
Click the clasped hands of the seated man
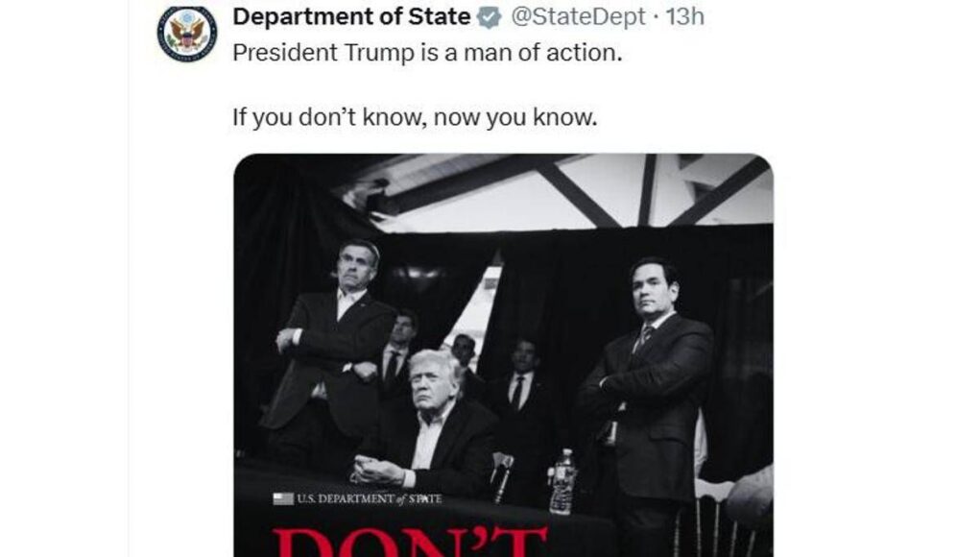(372, 468)
